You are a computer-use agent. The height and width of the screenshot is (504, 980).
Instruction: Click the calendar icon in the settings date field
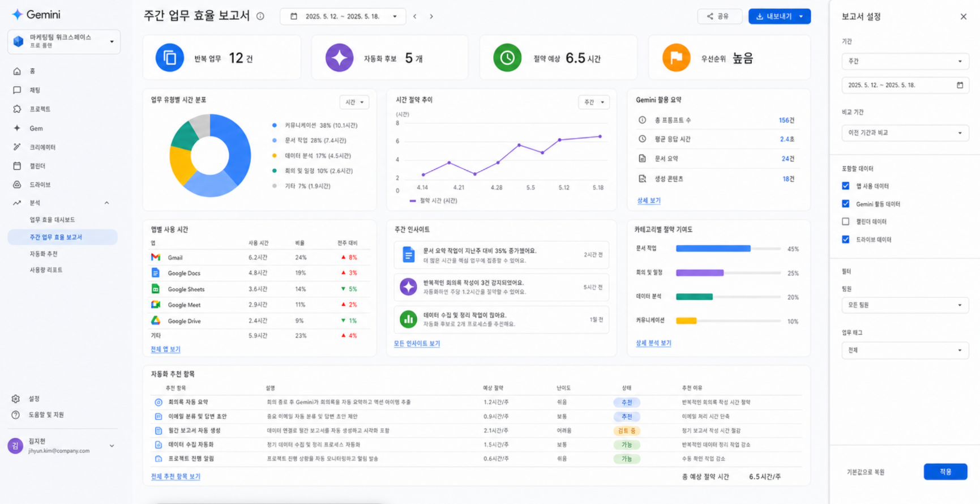(960, 85)
